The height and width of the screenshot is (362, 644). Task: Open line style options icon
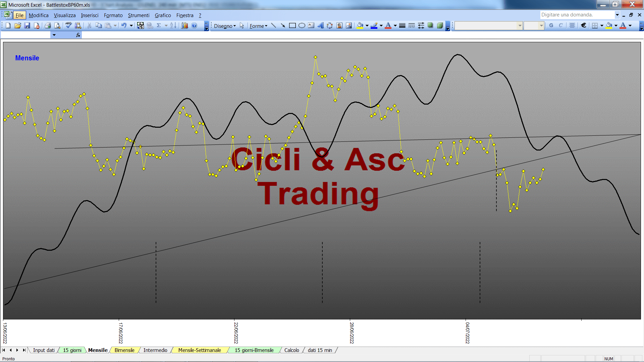click(402, 25)
